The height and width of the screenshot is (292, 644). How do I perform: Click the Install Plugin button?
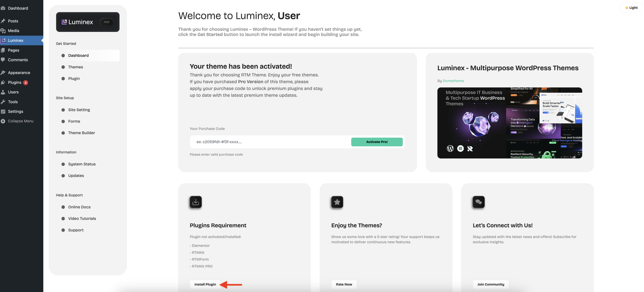point(205,284)
